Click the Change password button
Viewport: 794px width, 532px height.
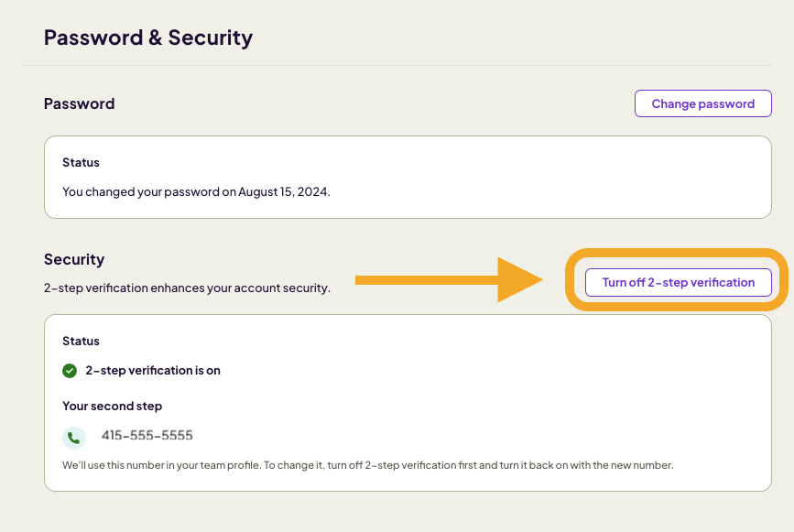[x=702, y=103]
